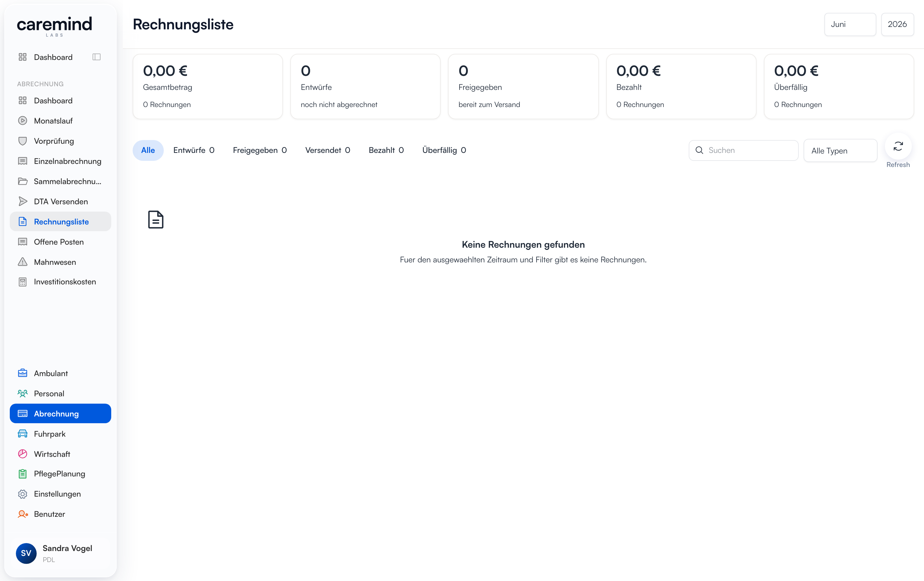Collapse the sidebar with the panel toggle icon
The height and width of the screenshot is (581, 924).
pos(97,57)
